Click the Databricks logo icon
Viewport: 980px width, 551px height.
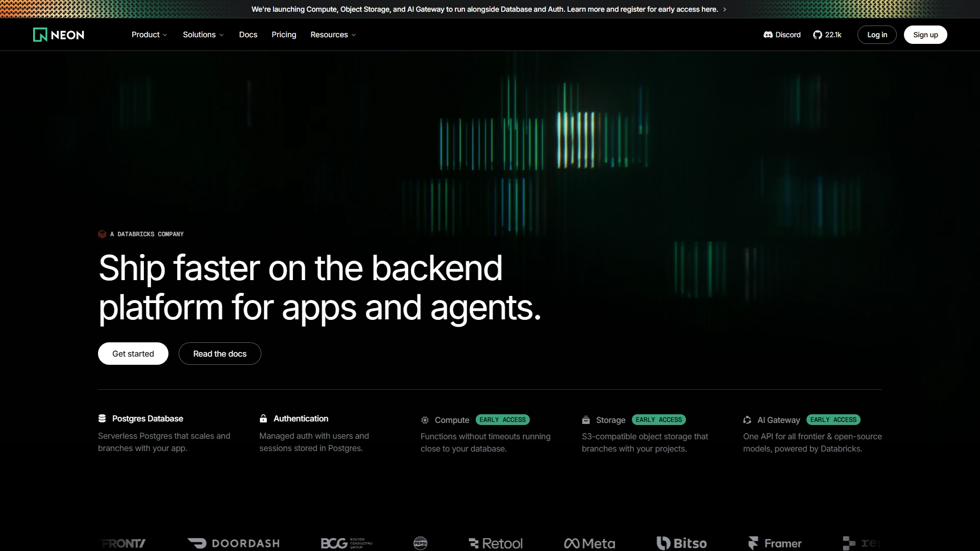click(102, 234)
